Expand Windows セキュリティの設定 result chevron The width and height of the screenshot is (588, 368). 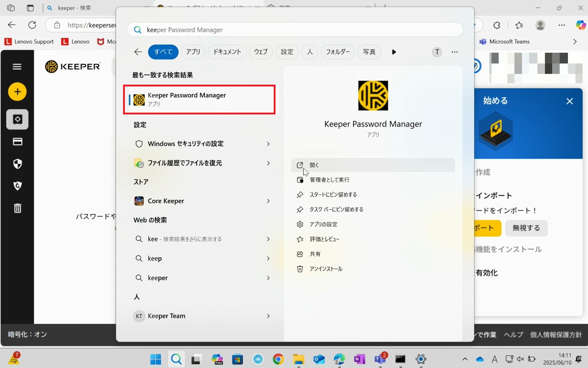268,144
